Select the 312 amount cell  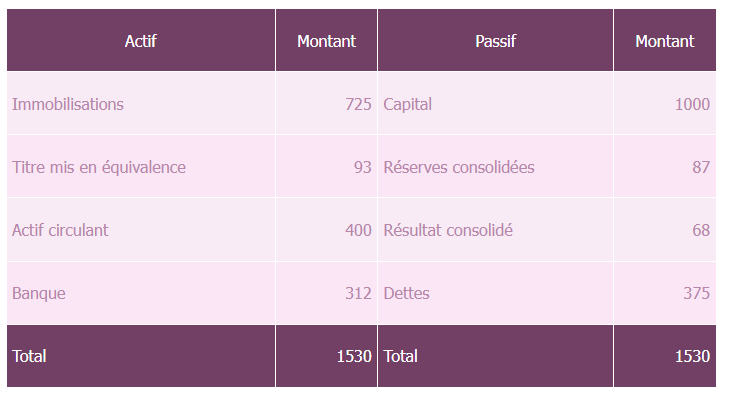click(326, 293)
